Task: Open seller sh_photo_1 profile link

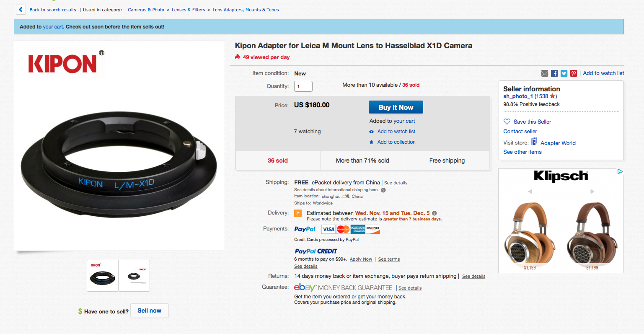Action: tap(518, 96)
